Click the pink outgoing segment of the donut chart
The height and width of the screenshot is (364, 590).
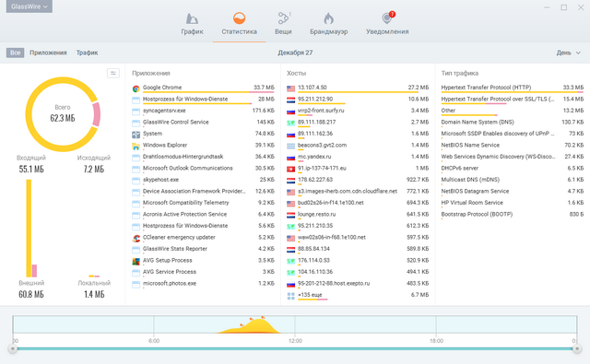(x=96, y=114)
